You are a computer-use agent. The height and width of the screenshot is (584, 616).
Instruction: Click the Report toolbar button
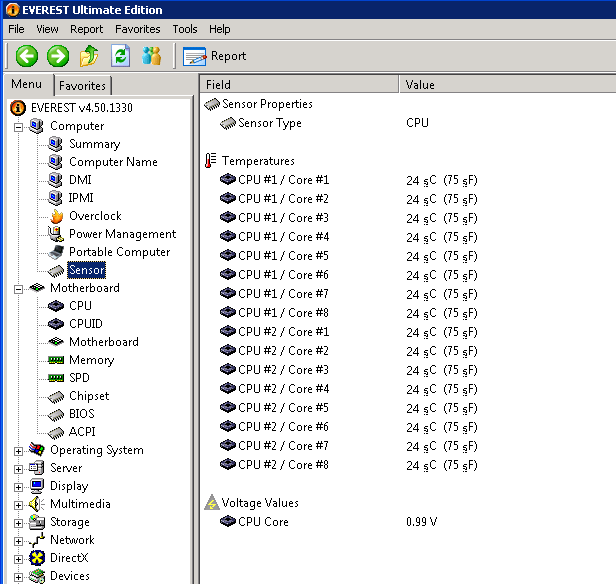[214, 56]
